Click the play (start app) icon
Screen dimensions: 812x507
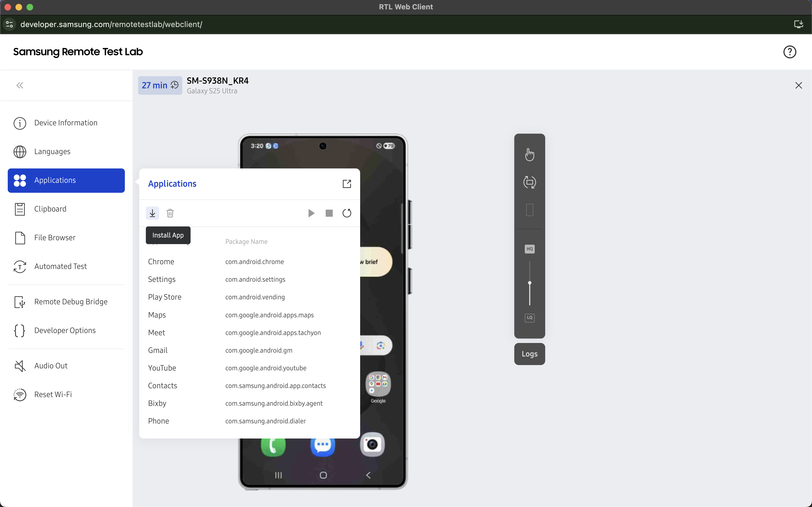click(x=311, y=213)
